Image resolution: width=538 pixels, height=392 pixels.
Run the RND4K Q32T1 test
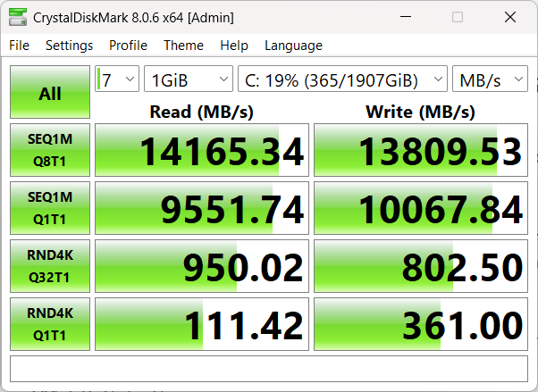point(50,266)
